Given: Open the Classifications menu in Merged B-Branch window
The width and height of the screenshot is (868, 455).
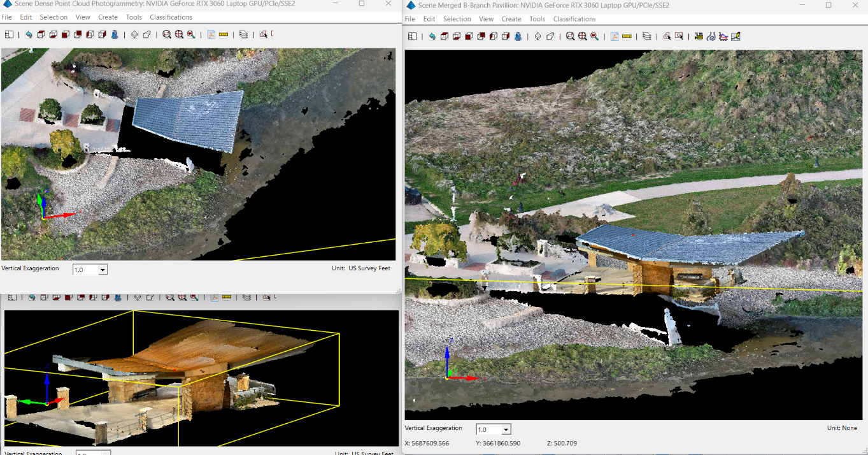Looking at the screenshot, I should point(574,19).
